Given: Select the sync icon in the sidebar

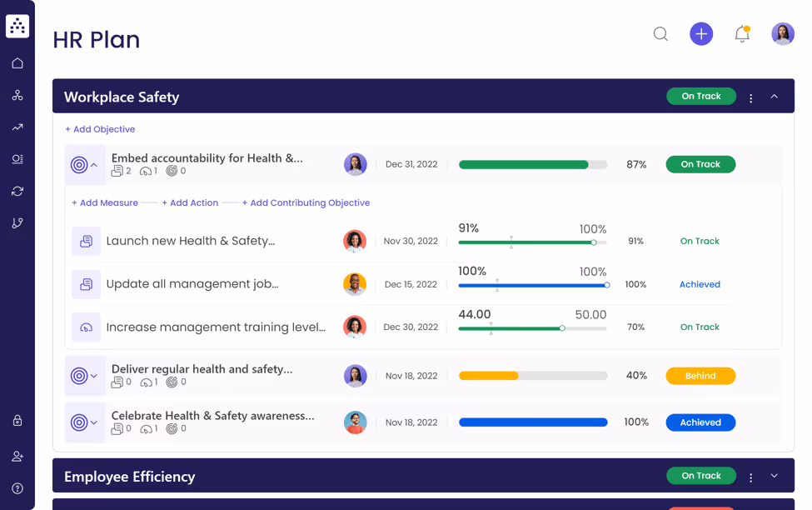Looking at the screenshot, I should (17, 191).
